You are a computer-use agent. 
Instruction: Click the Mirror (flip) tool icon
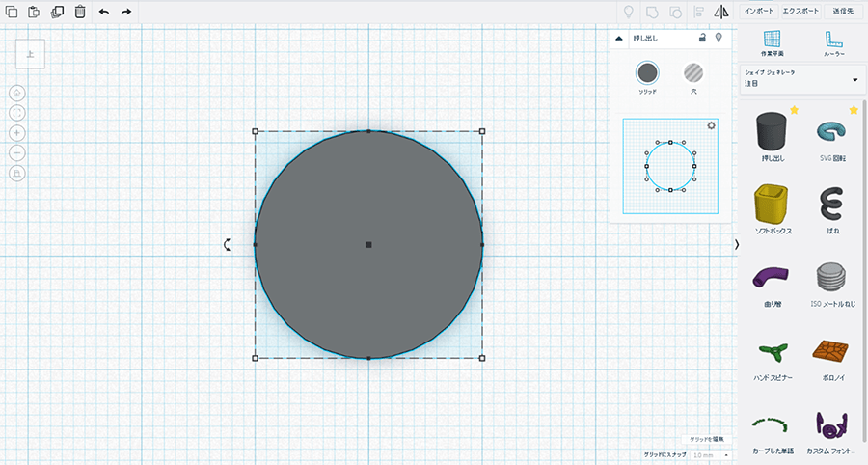click(x=721, y=12)
